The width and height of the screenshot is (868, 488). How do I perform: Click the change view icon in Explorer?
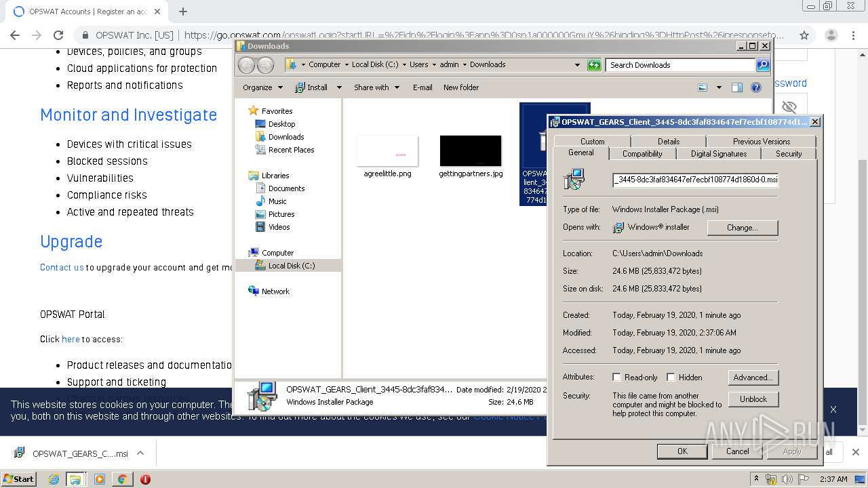tap(703, 87)
